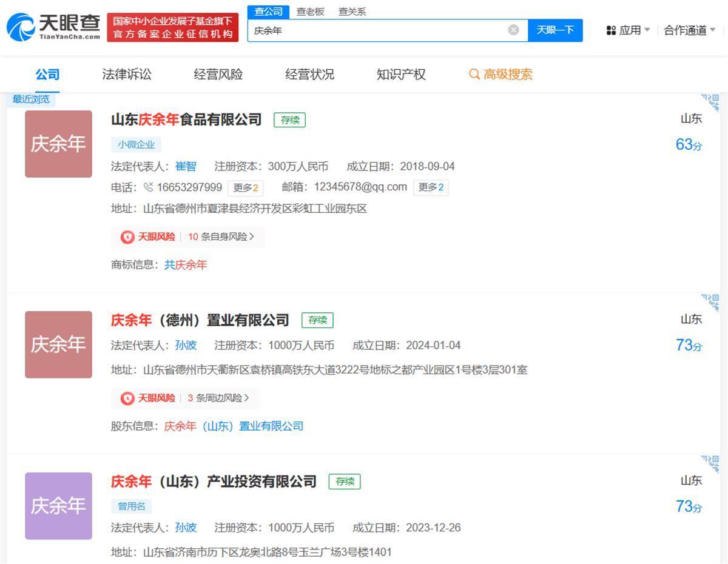
Task: Switch to the 查关系 search tab
Action: [x=352, y=12]
